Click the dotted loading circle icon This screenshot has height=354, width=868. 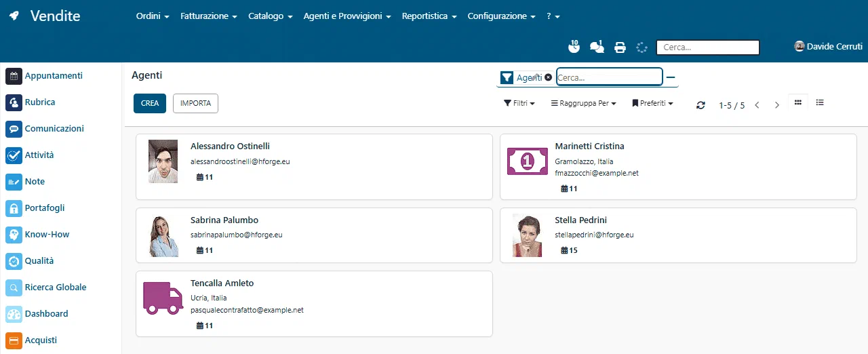coord(642,47)
